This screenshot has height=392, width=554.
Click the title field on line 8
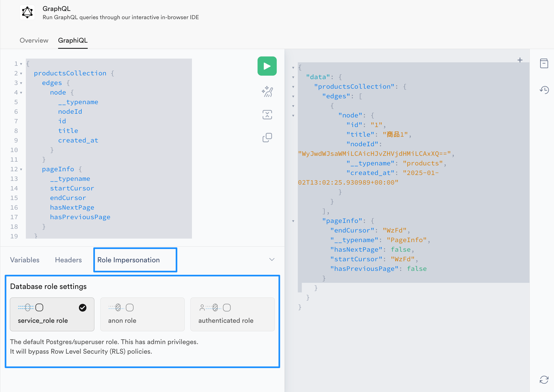(x=68, y=131)
